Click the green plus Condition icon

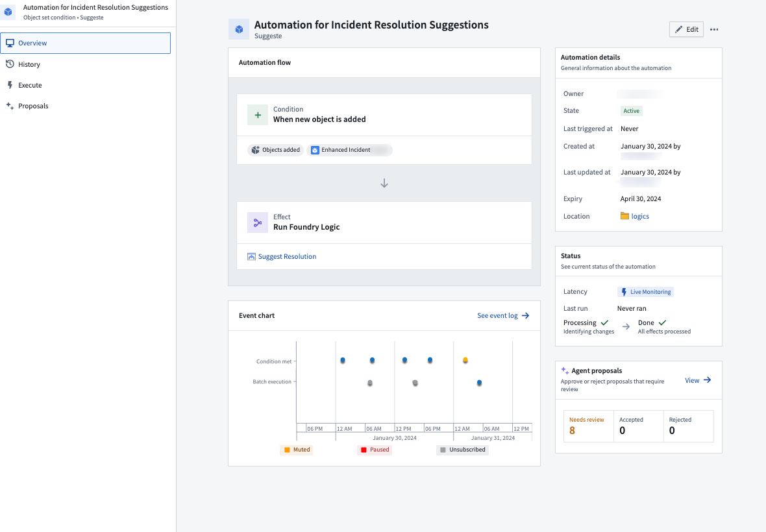(x=258, y=115)
